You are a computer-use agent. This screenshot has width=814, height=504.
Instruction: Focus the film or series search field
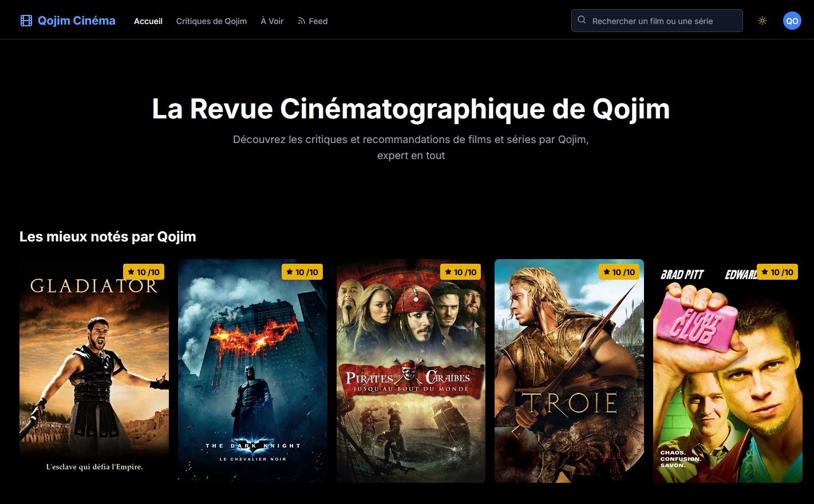coord(657,21)
